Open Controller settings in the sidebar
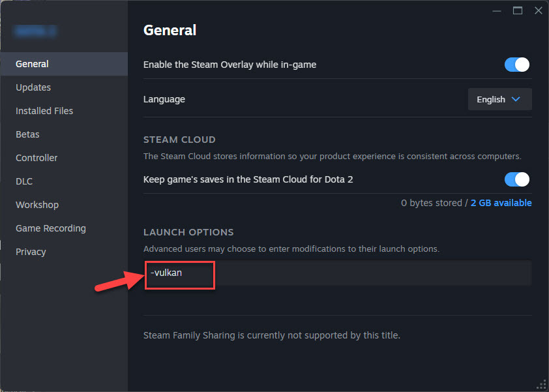Viewport: 549px width, 392px height. [x=37, y=158]
